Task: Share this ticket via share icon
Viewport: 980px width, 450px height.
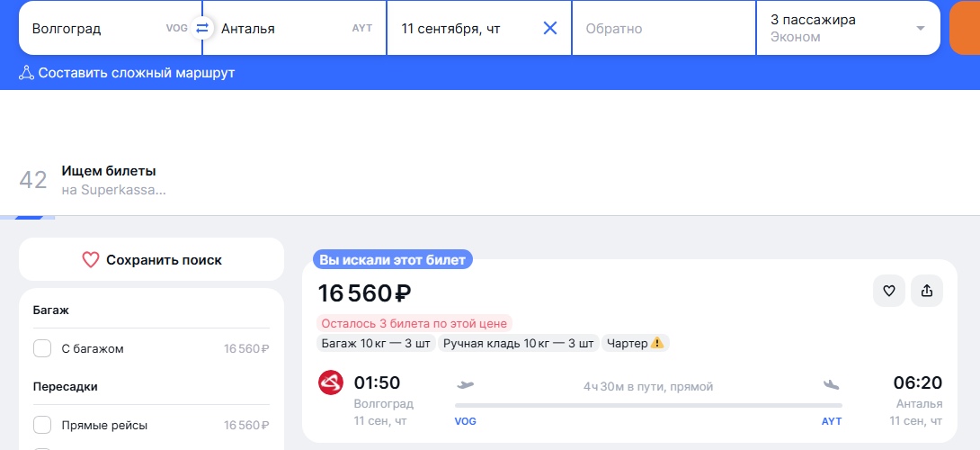Action: click(927, 291)
